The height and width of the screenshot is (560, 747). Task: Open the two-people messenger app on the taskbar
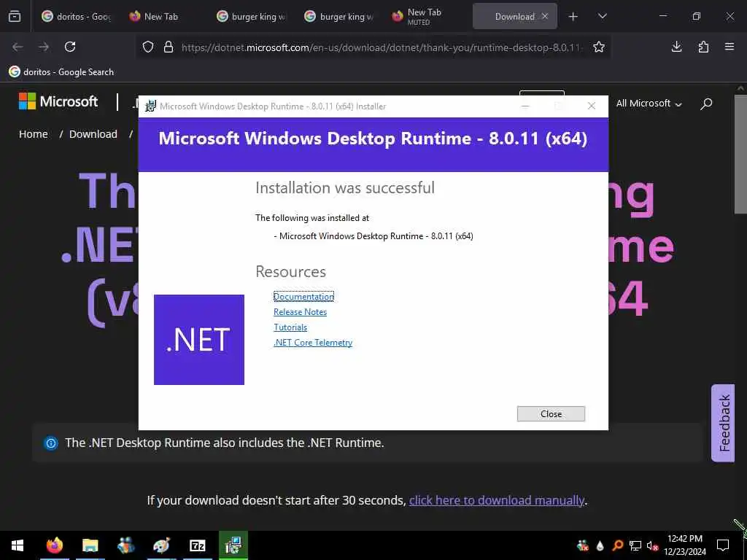tap(125, 545)
